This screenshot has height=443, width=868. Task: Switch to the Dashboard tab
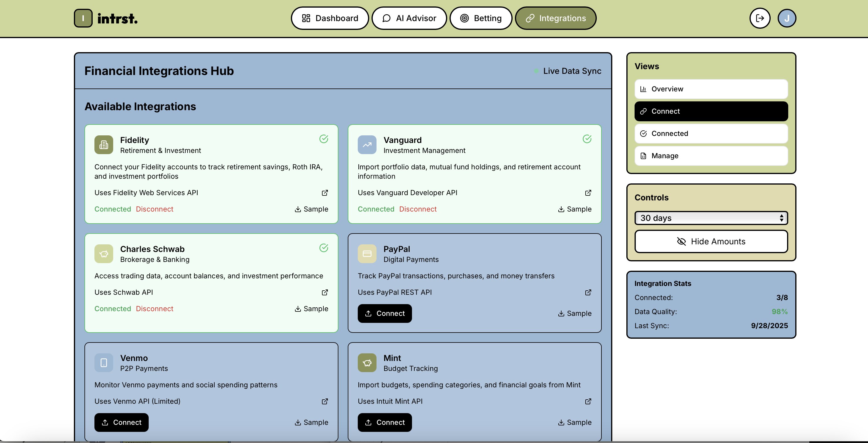330,18
